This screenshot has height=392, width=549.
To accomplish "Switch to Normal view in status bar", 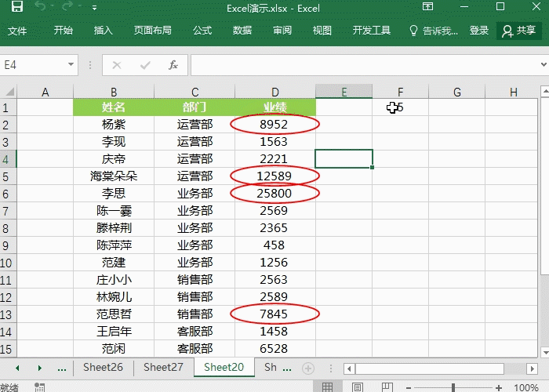I will tap(329, 387).
